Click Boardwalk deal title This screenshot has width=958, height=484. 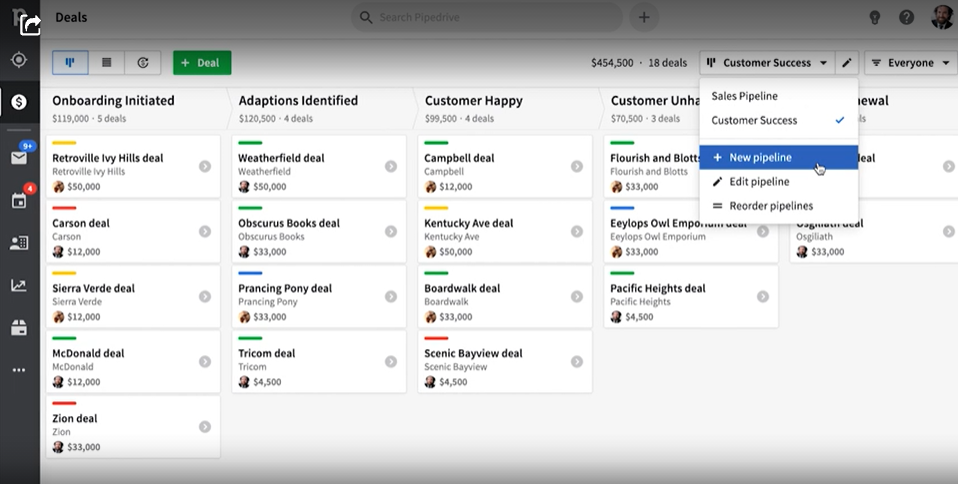click(462, 288)
